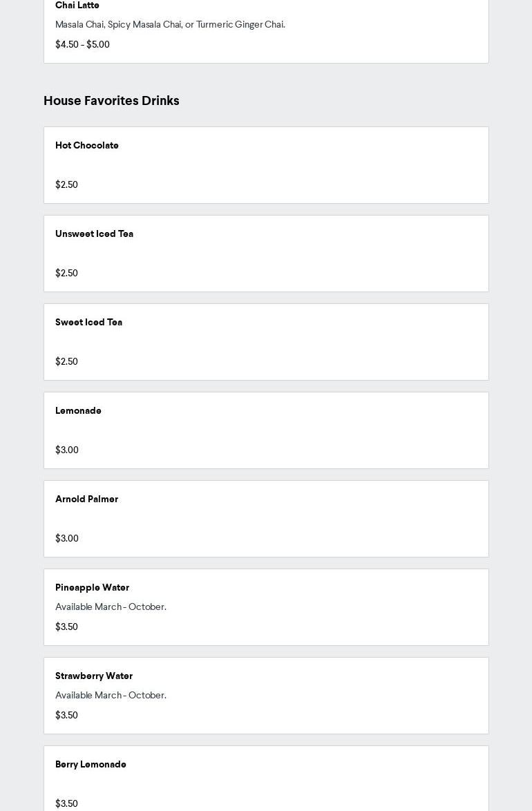
Task: Click the Chai Latte flavor description text
Action: [170, 25]
